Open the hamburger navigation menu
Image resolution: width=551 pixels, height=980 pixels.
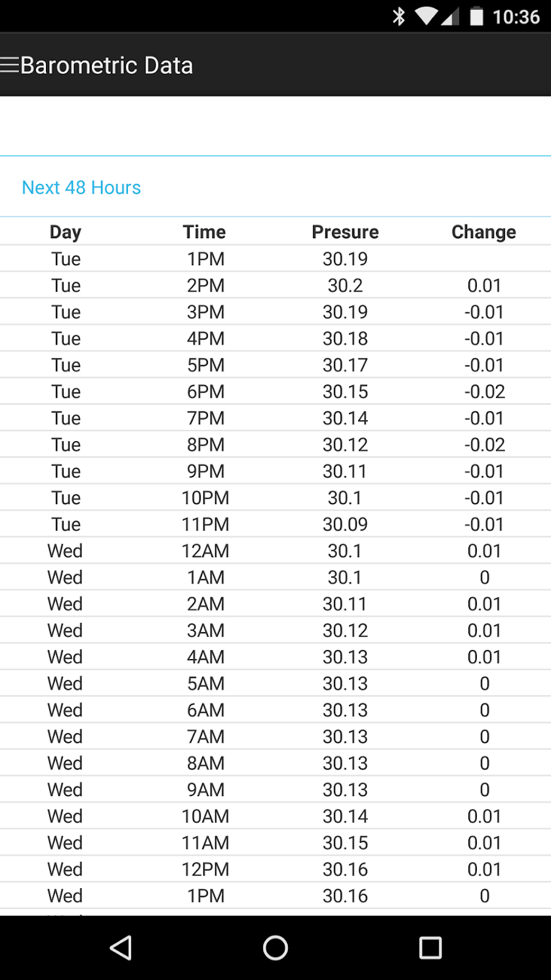(x=10, y=65)
